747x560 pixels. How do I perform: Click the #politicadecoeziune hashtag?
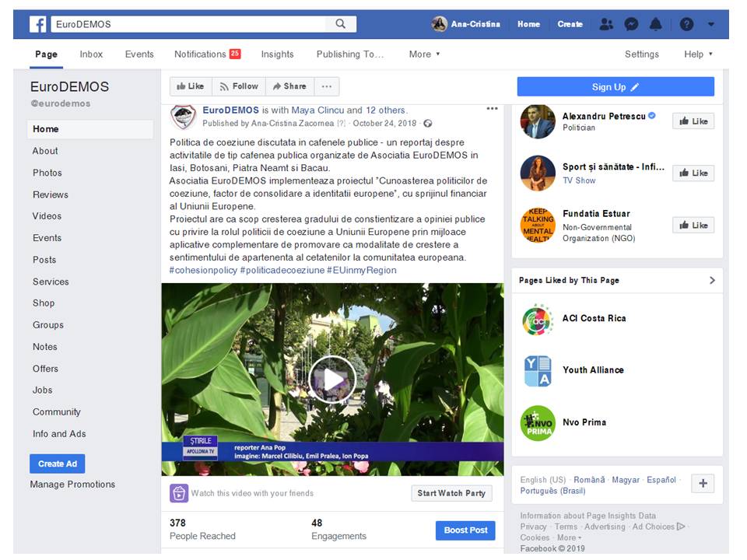282,270
